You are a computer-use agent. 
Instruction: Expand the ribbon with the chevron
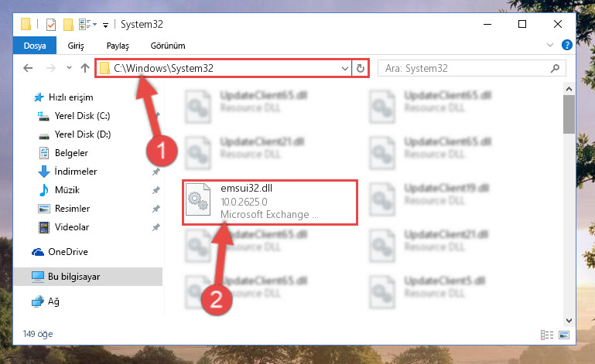pos(550,45)
